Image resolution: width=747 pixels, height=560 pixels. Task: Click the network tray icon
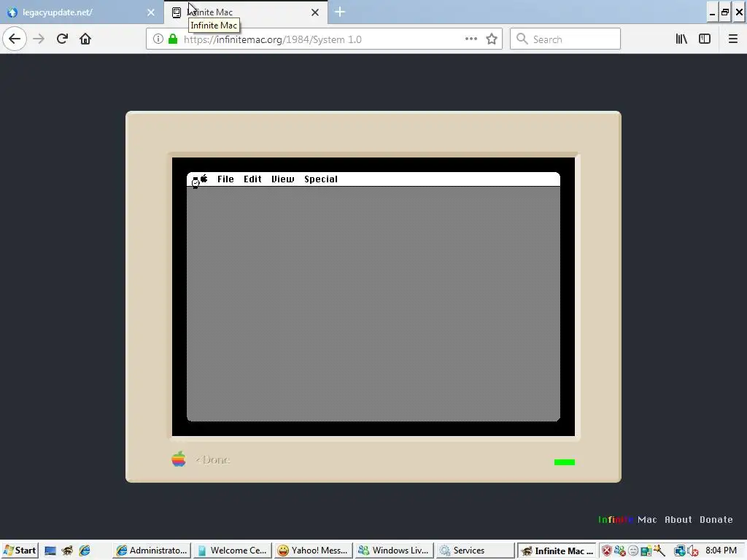679,551
